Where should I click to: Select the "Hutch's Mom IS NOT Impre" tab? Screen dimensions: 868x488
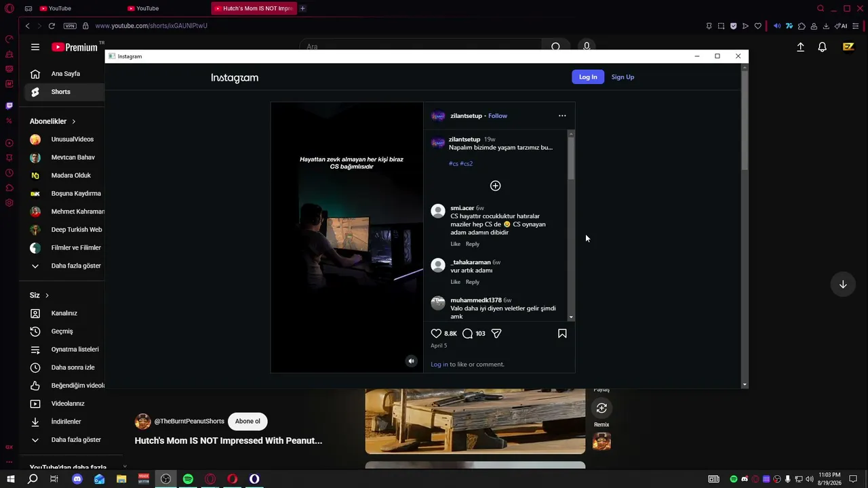254,8
